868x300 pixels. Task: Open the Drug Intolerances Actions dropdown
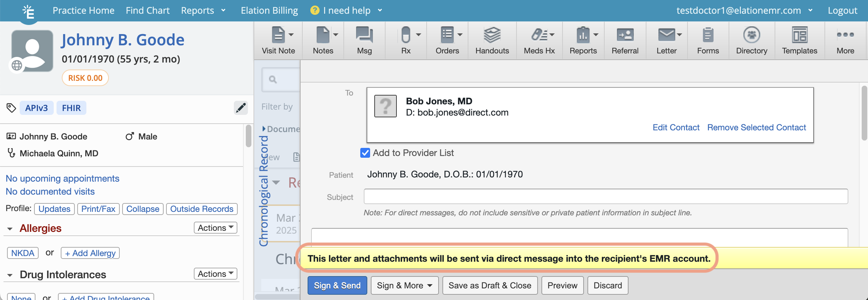click(216, 274)
